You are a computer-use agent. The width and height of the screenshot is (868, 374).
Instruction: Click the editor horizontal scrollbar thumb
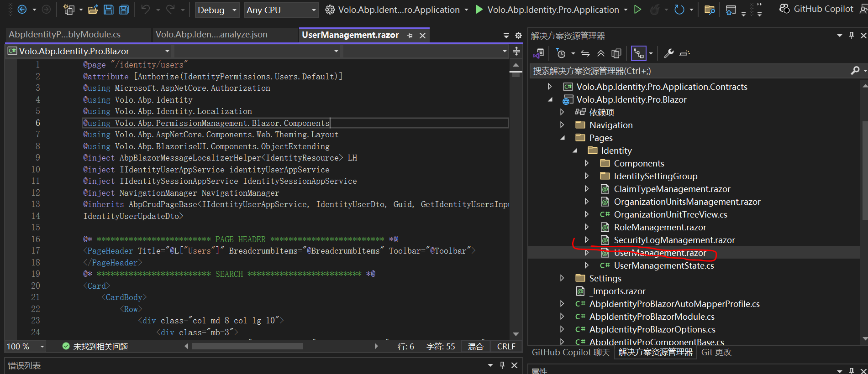coord(247,346)
